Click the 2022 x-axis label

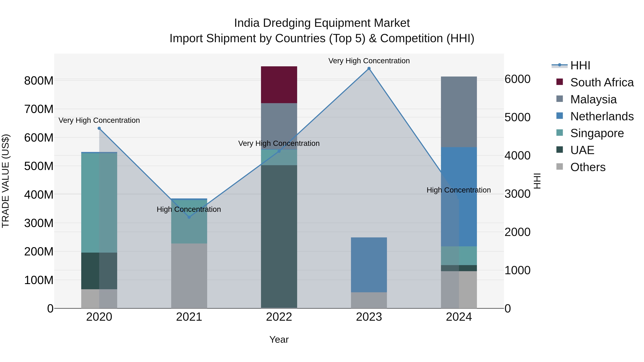[279, 317]
